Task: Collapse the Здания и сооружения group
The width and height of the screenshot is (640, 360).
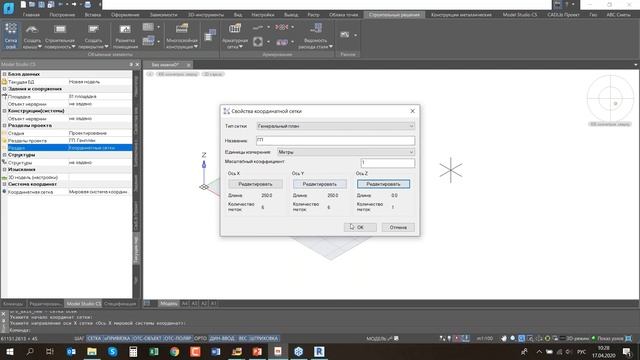Action: click(4, 89)
